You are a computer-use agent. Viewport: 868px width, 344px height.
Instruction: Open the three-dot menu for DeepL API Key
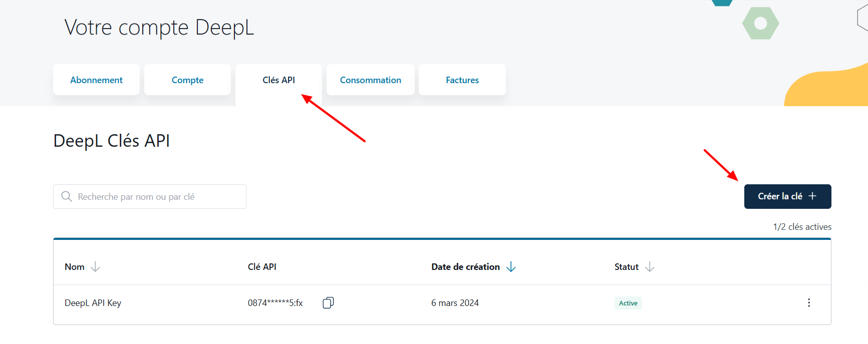pos(808,302)
